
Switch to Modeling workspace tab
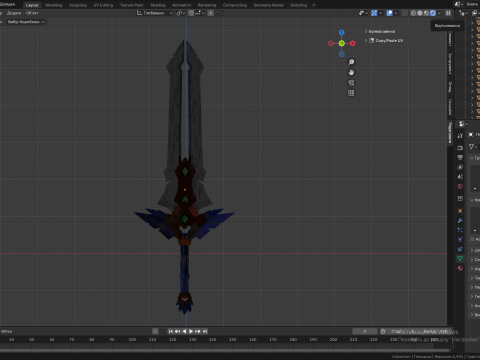[54, 5]
